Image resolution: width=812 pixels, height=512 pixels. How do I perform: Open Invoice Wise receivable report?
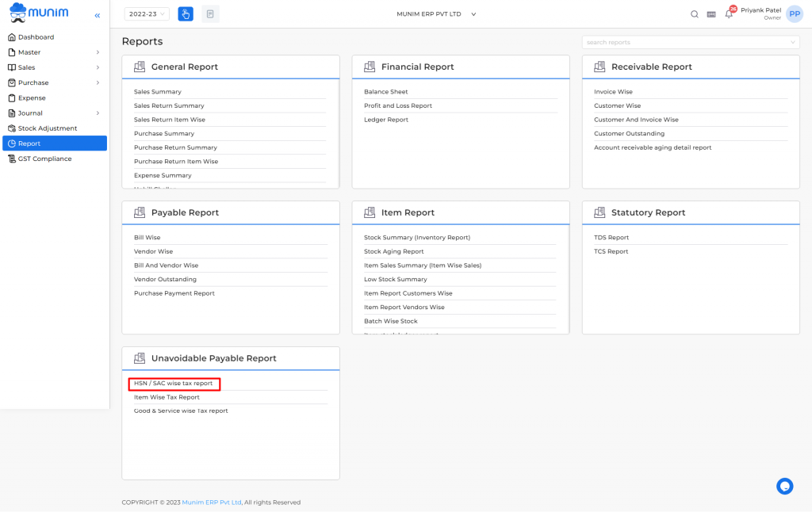pyautogui.click(x=613, y=92)
